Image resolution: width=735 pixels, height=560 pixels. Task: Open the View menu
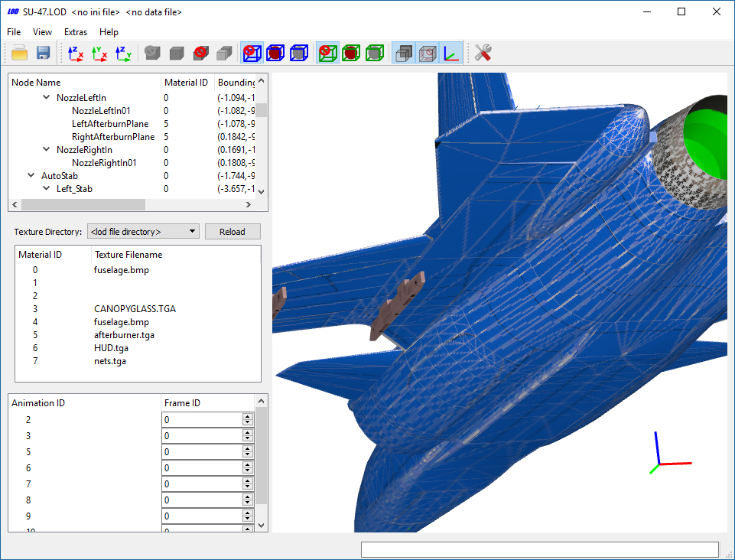click(x=42, y=32)
